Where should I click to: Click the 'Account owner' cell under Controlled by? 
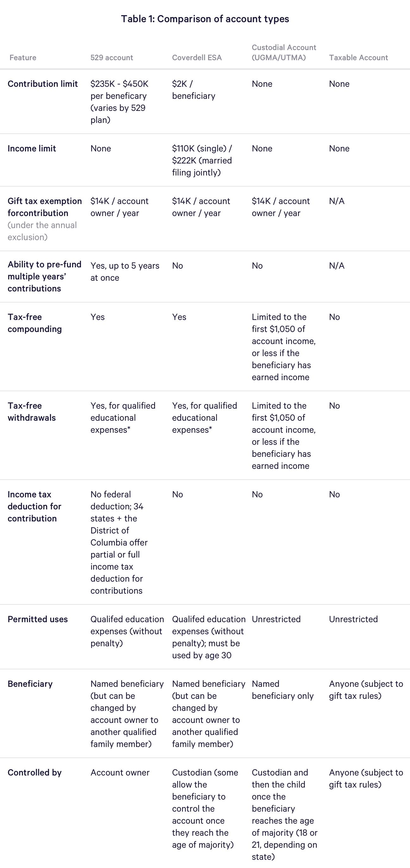coord(120,773)
